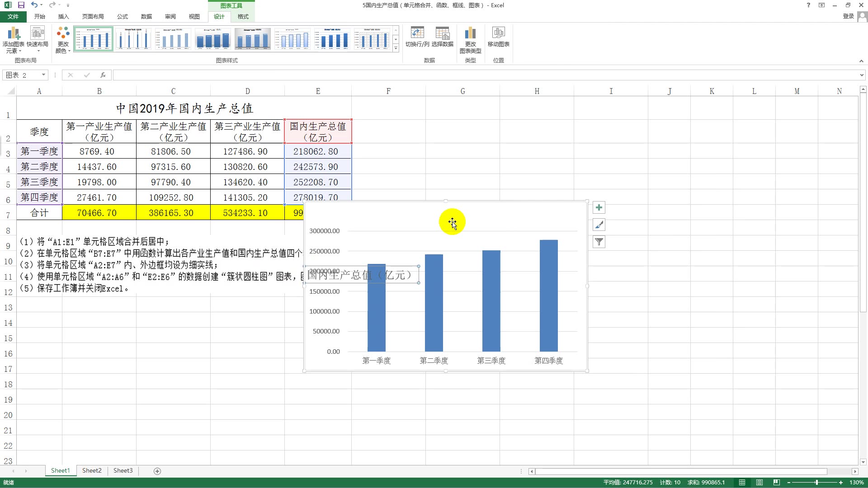The width and height of the screenshot is (868, 488).
Task: Click the chart filters funnel button
Action: coord(599,242)
